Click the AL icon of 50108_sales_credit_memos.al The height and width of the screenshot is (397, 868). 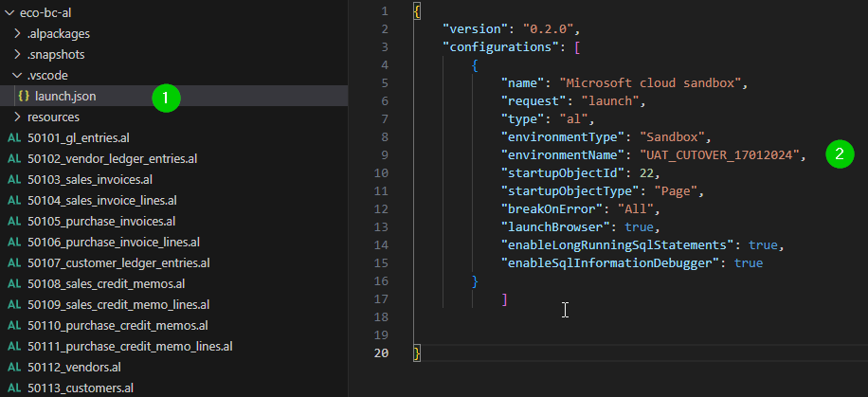coord(14,284)
